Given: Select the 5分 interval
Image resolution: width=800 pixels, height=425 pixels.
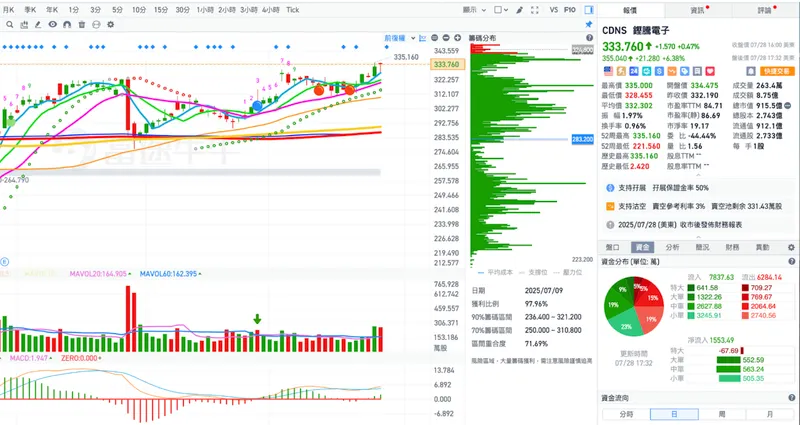Looking at the screenshot, I should [117, 10].
